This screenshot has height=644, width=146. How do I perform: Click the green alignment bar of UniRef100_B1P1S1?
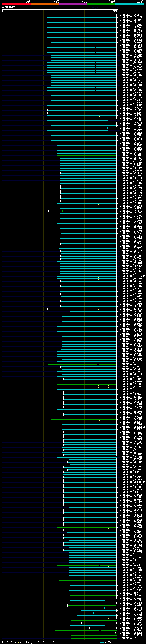[82, 309]
